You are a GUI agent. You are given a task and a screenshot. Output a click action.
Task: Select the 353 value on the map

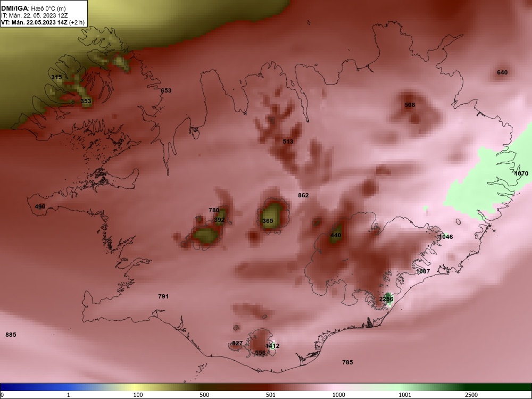click(86, 101)
